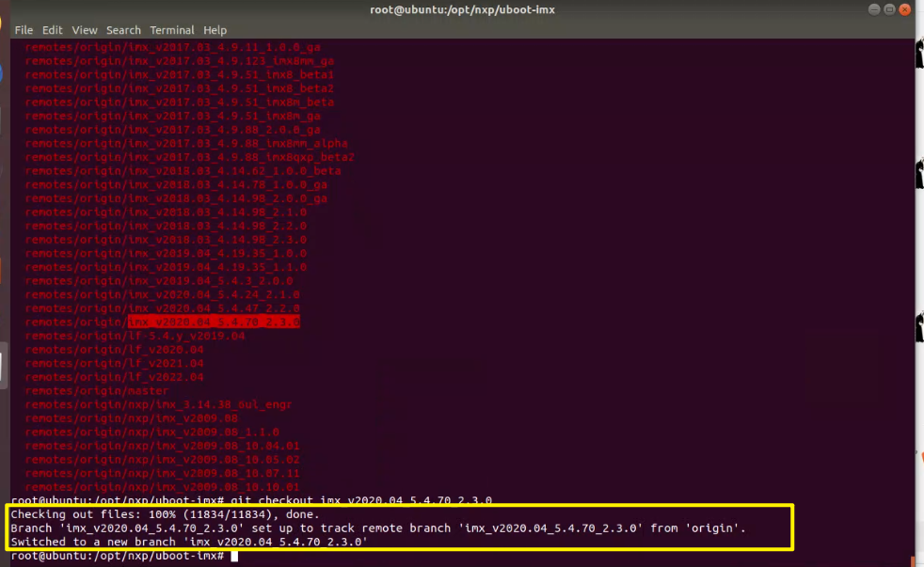Click the imx_v2019.04_4.19.35_1.1.0 branch line
924x567 pixels.
[166, 267]
